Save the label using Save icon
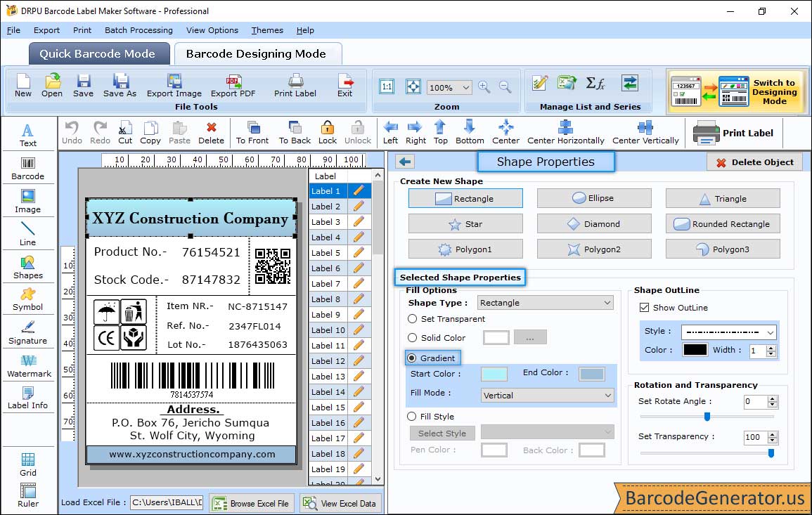This screenshot has width=812, height=515. click(84, 86)
